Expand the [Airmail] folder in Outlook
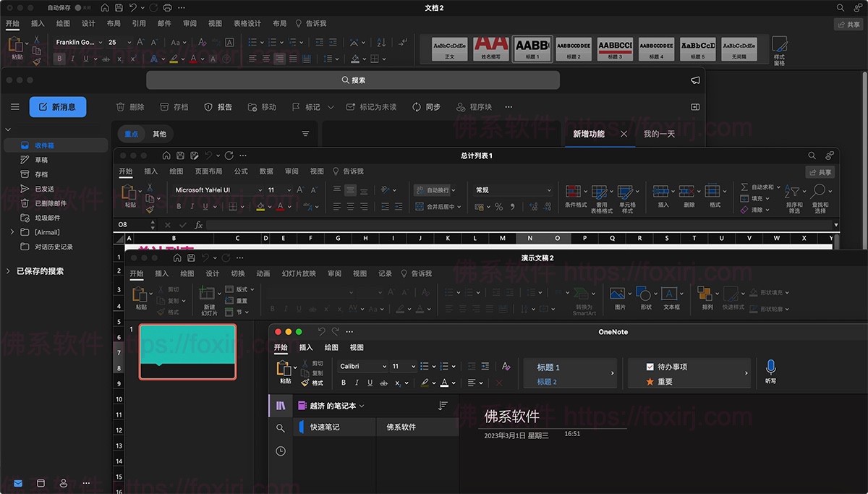 pyautogui.click(x=12, y=232)
